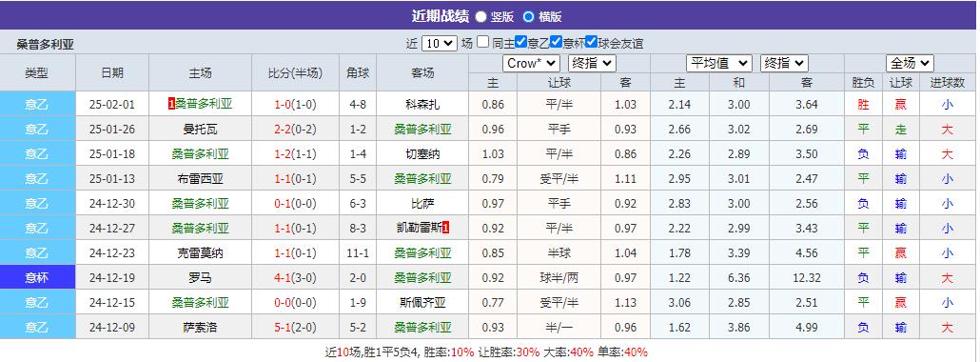Click the 11-1 corner count cell
The image size is (980, 362).
(358, 253)
